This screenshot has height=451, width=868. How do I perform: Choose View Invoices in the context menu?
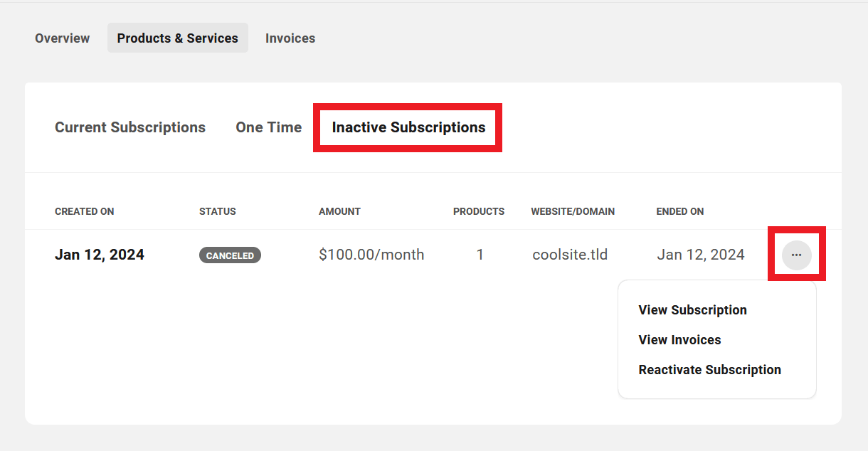tap(679, 339)
